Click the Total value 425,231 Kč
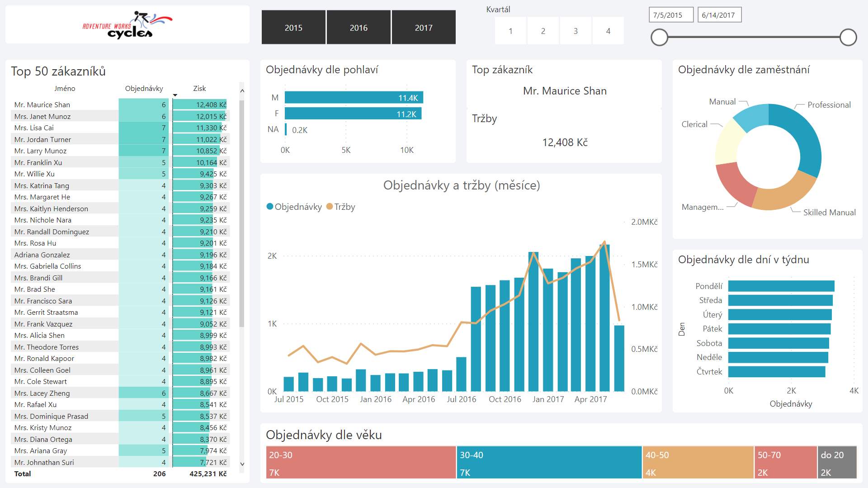The image size is (868, 488). 208,474
